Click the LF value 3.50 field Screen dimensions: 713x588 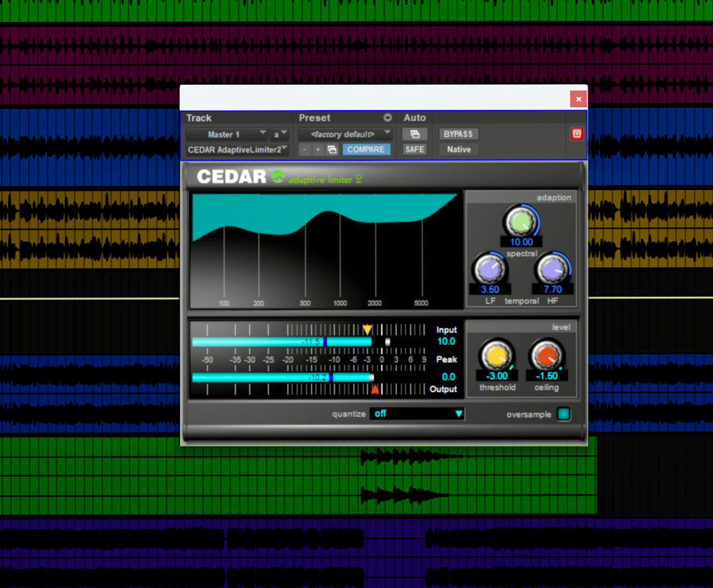coord(490,289)
